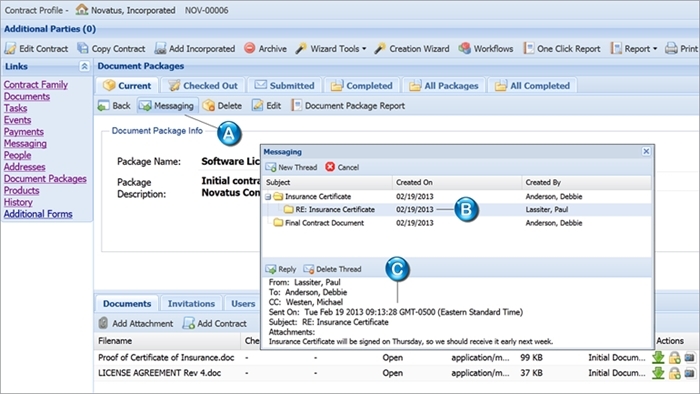This screenshot has height=394, width=700.
Task: Open the Wizard Tools dropdown
Action: point(331,48)
